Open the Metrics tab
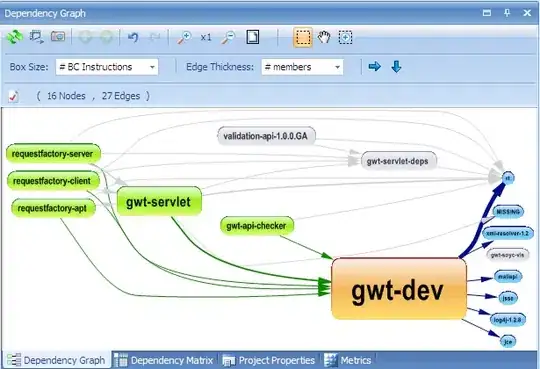The image size is (540, 369). pos(348,360)
